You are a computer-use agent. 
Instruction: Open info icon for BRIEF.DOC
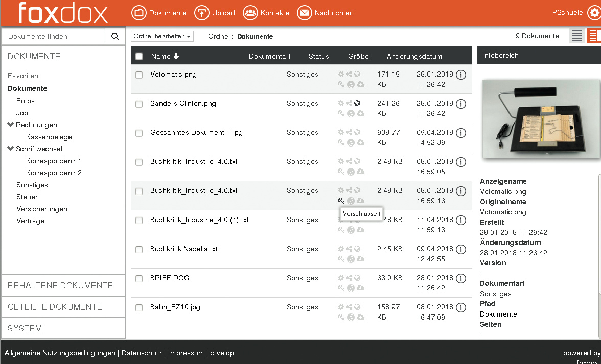[460, 279]
